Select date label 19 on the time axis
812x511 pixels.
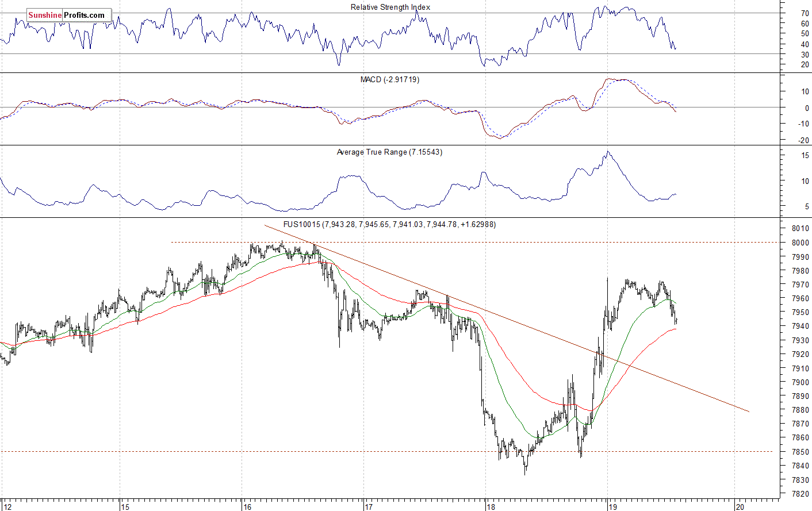click(612, 507)
